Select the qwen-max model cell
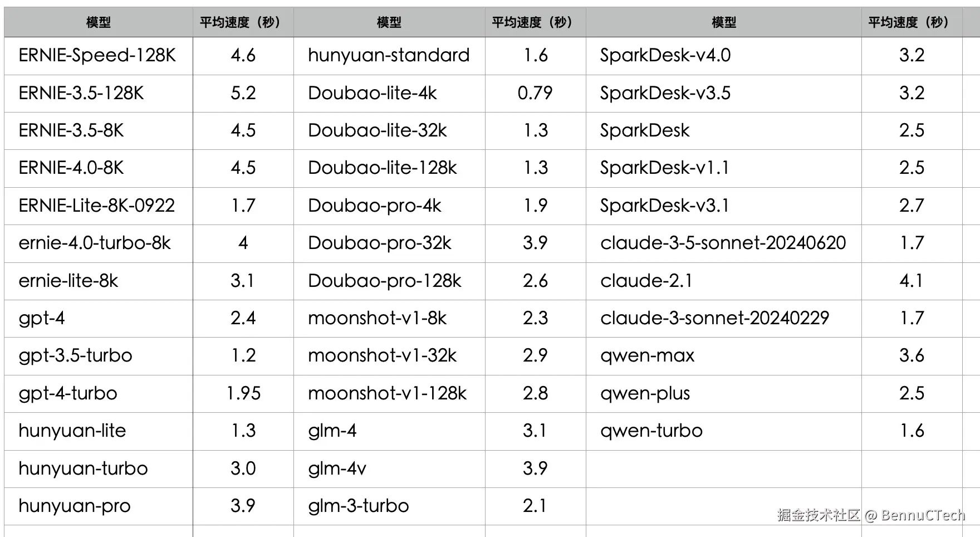The width and height of the screenshot is (980, 537). coord(648,355)
